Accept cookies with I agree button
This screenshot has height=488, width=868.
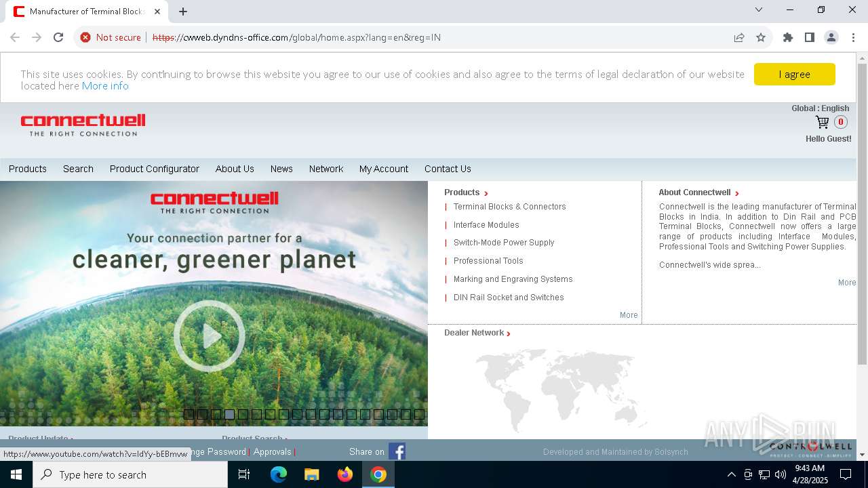795,75
